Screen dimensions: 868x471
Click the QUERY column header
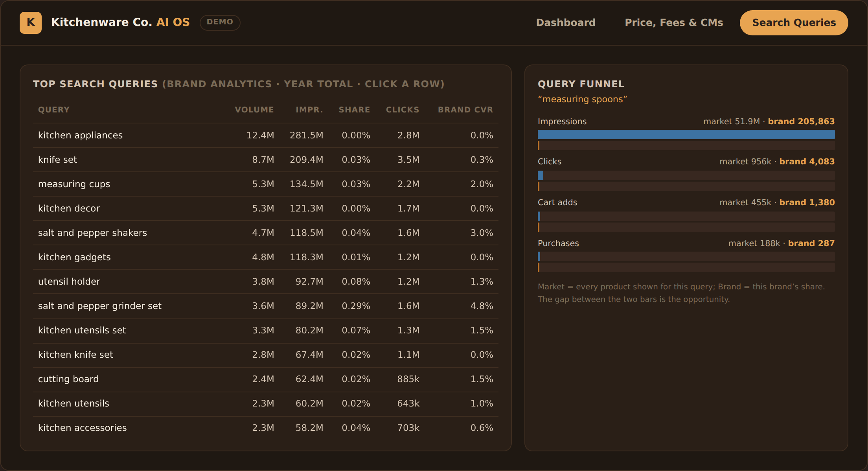54,110
